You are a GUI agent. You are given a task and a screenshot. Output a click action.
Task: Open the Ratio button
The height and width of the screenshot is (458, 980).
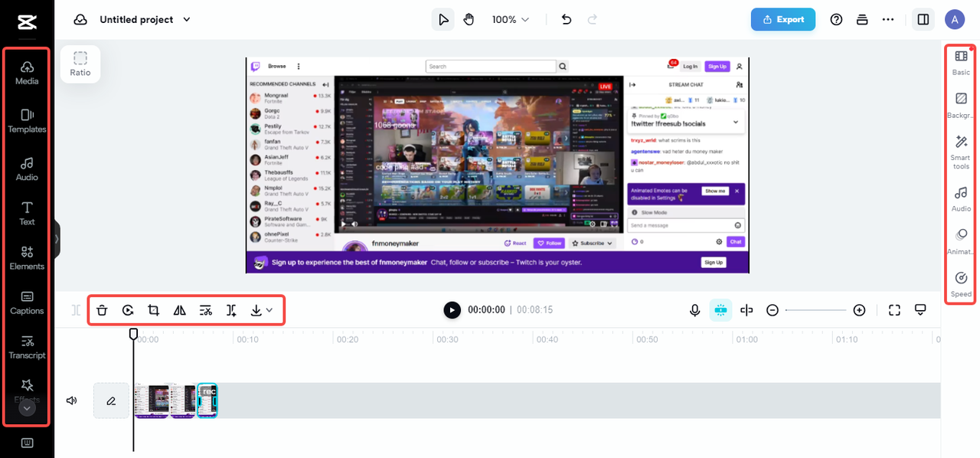(80, 64)
